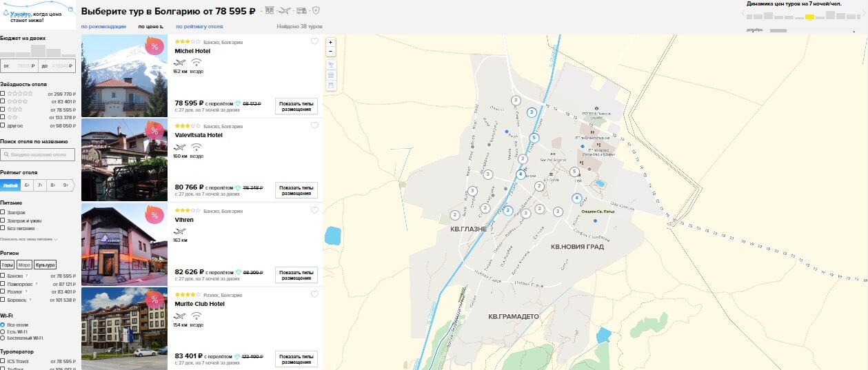The width and height of the screenshot is (868, 370).
Task: Click the 'Горы' region button
Action: [8, 265]
